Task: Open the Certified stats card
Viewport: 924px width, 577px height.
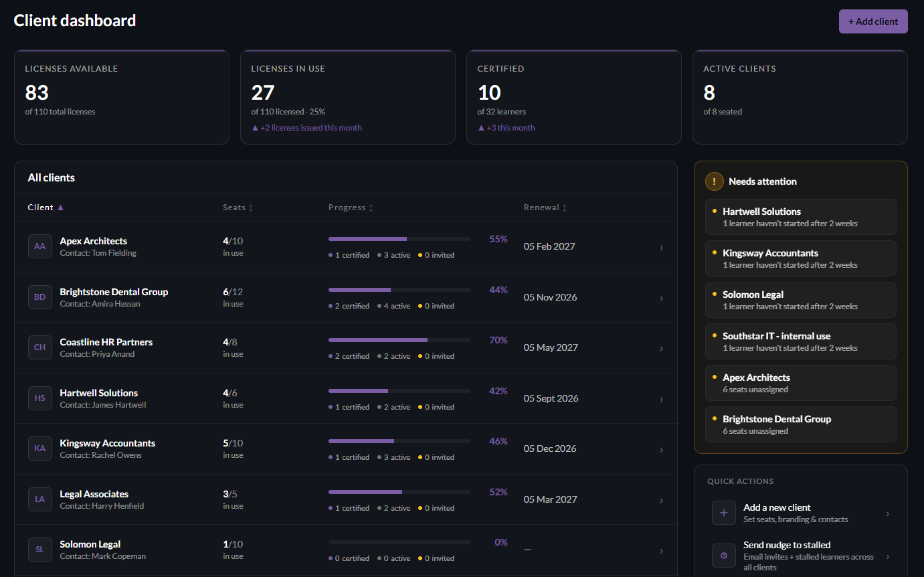Action: 574,97
